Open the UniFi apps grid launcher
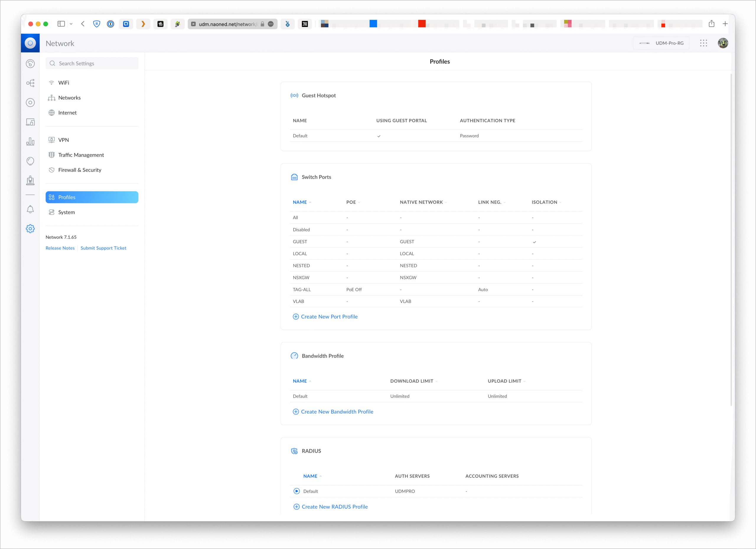The width and height of the screenshot is (756, 549). pyautogui.click(x=703, y=43)
